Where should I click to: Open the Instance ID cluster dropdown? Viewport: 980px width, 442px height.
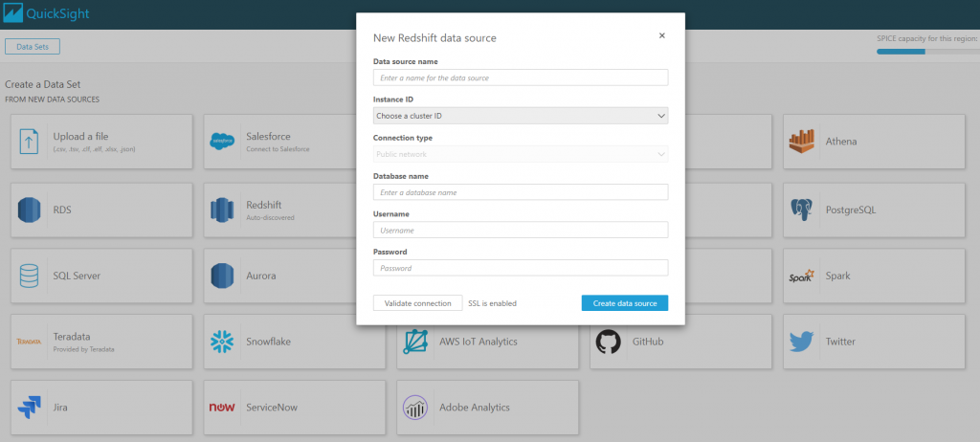pyautogui.click(x=521, y=116)
